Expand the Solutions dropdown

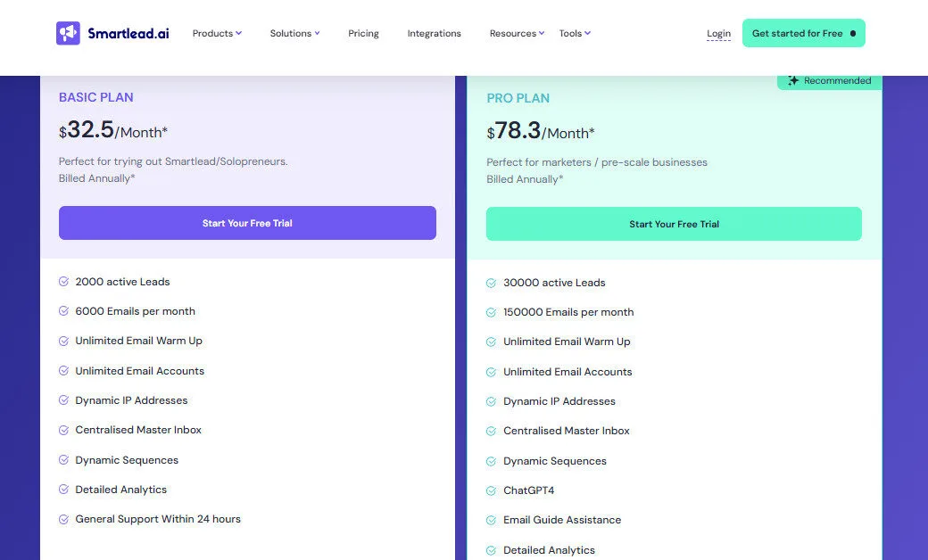(x=294, y=33)
